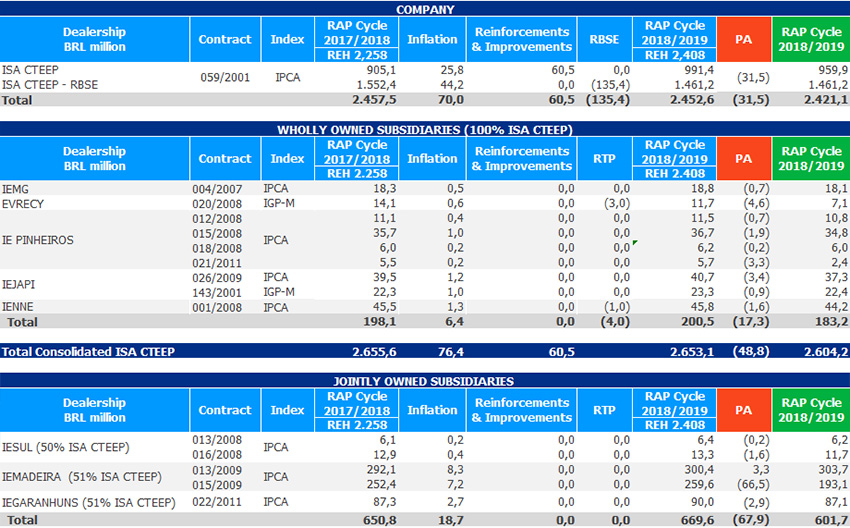Select contract cell 143/2001
This screenshot has width=850, height=528.
[217, 293]
